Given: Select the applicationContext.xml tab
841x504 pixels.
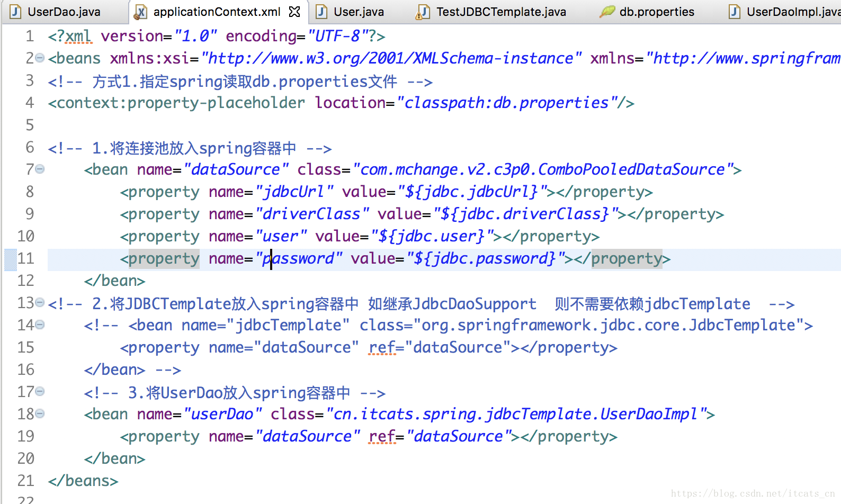Looking at the screenshot, I should (217, 12).
